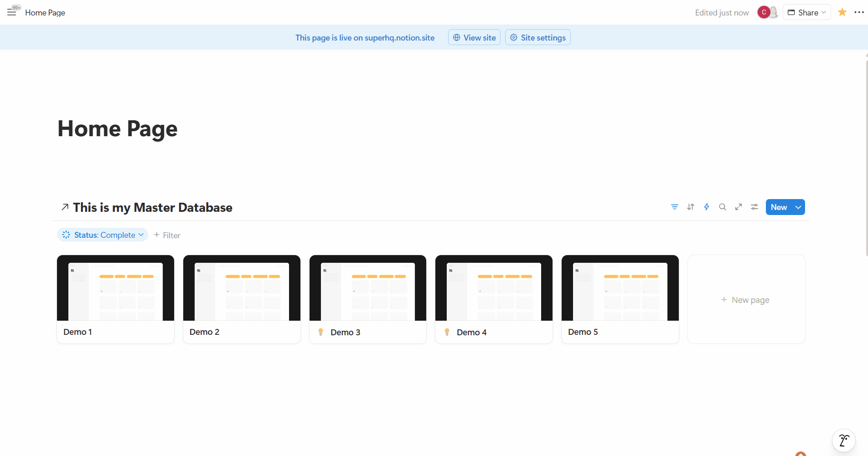Open the Demo 1 card thumbnail
Viewport: 868px width, 456px height.
point(115,288)
